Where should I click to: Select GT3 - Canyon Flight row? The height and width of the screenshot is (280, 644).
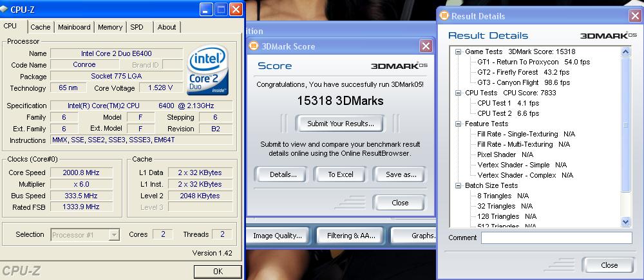tap(524, 82)
